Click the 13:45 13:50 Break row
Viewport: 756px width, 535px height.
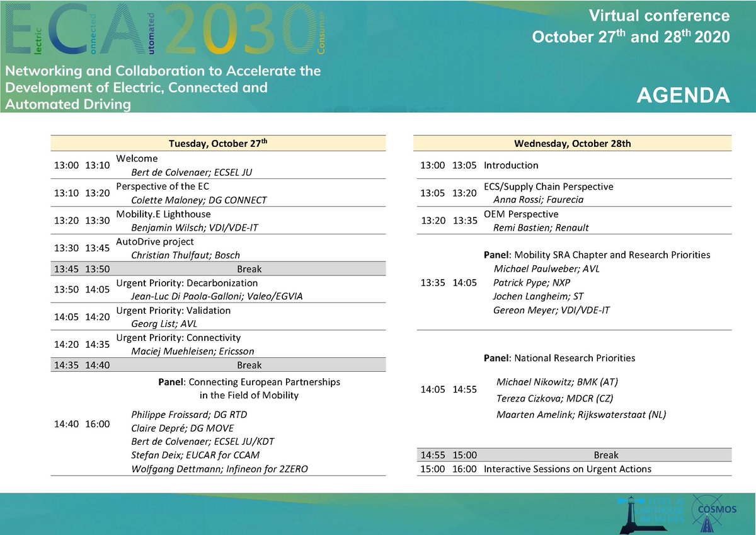click(218, 269)
